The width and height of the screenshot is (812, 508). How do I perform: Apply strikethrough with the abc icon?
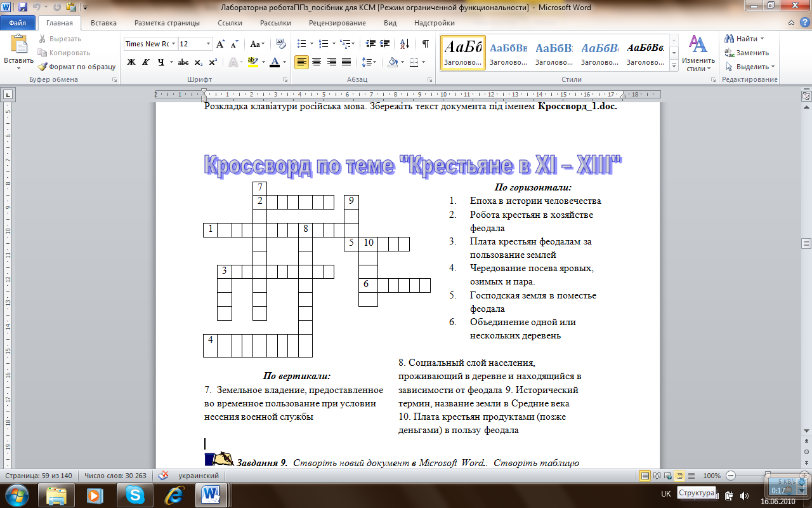tap(183, 62)
